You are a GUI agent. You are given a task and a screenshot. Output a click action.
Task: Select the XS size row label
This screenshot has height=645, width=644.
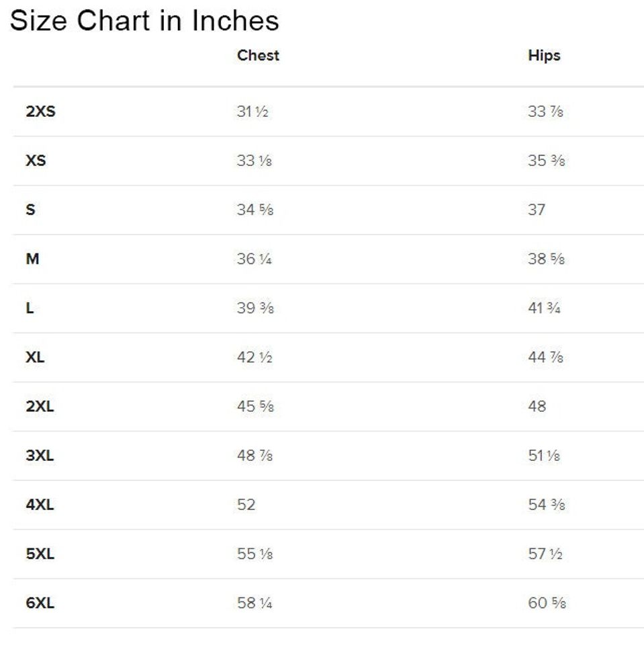click(36, 161)
